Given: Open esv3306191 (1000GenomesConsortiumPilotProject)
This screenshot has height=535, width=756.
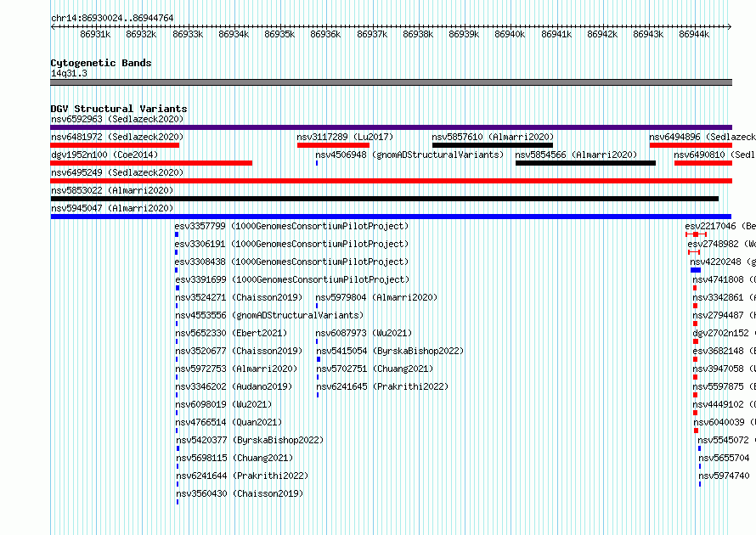Looking at the screenshot, I should tap(291, 244).
